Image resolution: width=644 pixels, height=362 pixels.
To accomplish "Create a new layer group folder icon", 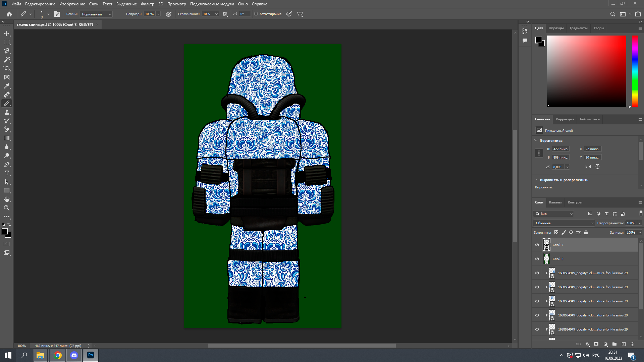I will 614,344.
